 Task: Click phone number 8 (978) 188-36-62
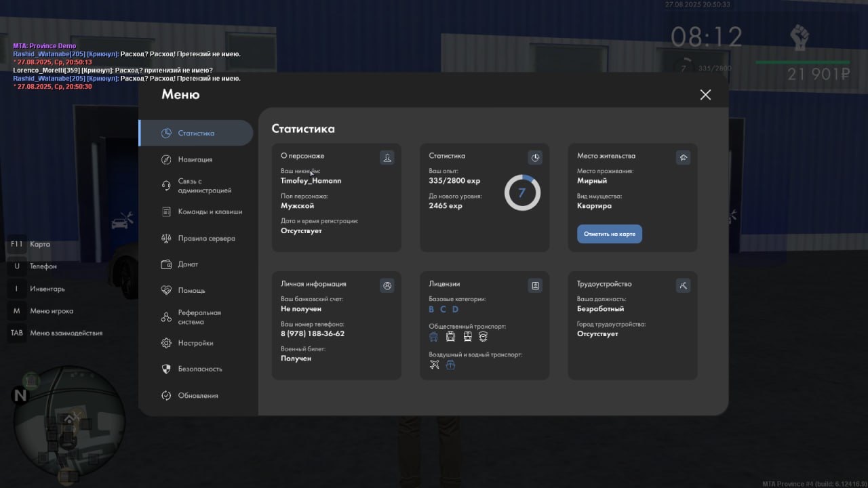(313, 333)
